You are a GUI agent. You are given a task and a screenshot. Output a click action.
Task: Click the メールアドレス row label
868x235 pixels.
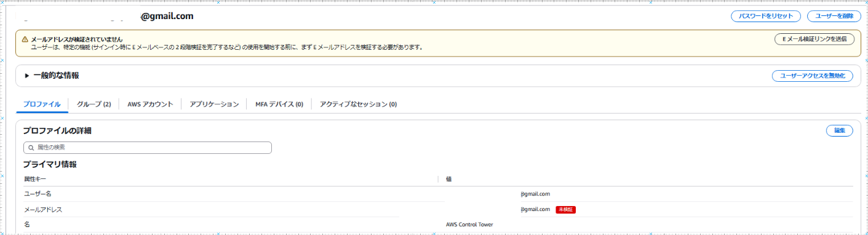pos(43,209)
